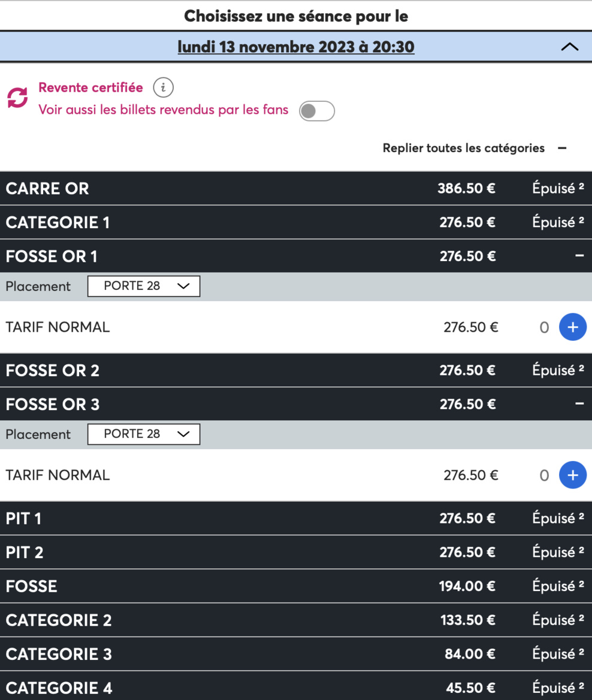Click the plus button under FOSSE OR 3
This screenshot has height=700, width=592.
[x=573, y=475]
